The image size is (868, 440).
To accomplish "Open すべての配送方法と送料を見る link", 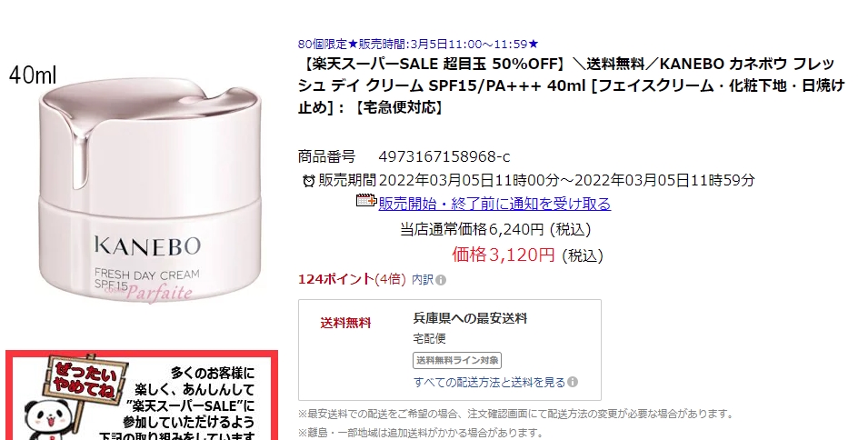I will (x=489, y=383).
